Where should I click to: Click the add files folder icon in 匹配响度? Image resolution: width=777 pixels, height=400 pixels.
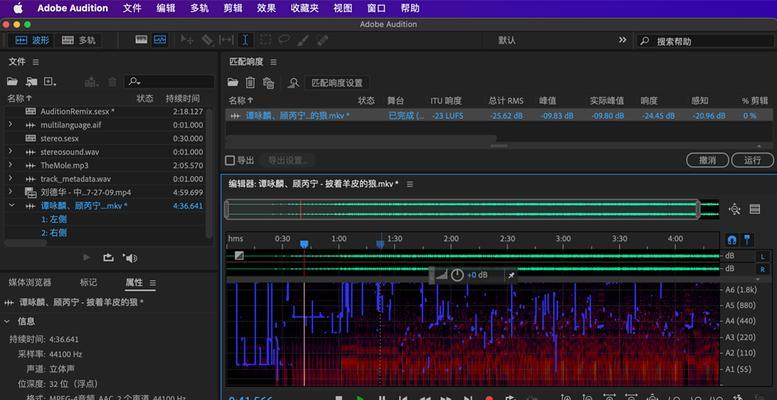pyautogui.click(x=232, y=83)
